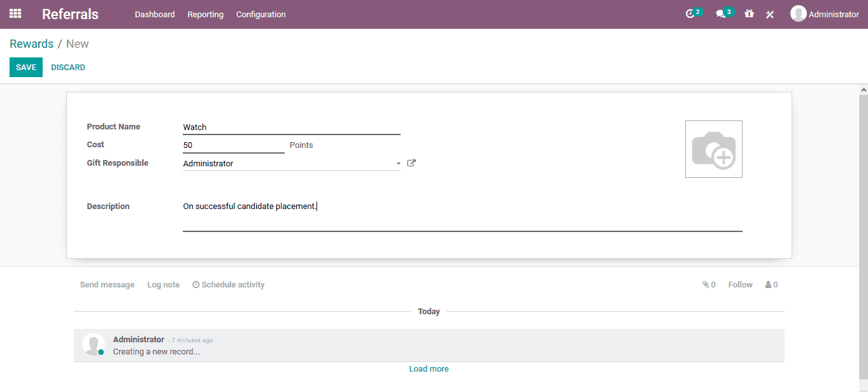
Task: Load more chatter messages
Action: click(x=429, y=369)
